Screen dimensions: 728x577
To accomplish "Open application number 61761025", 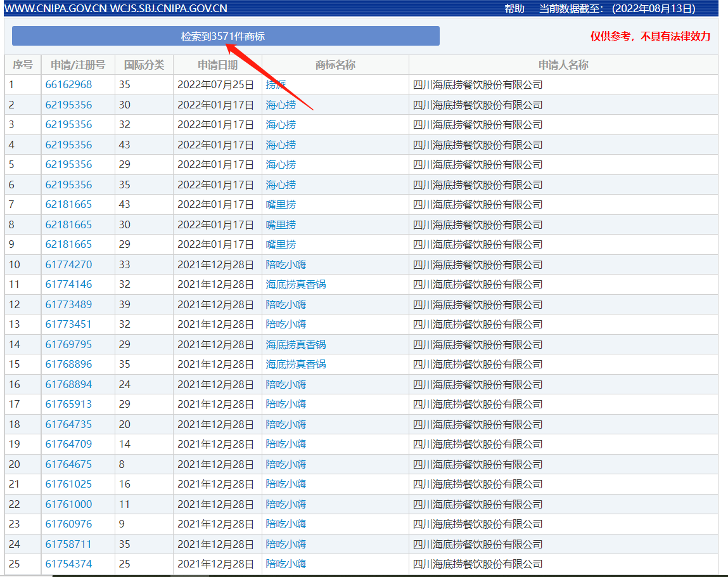I will (68, 484).
